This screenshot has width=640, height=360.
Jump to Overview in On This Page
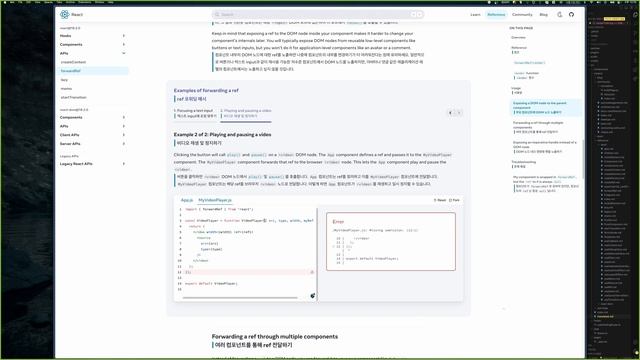coord(518,37)
